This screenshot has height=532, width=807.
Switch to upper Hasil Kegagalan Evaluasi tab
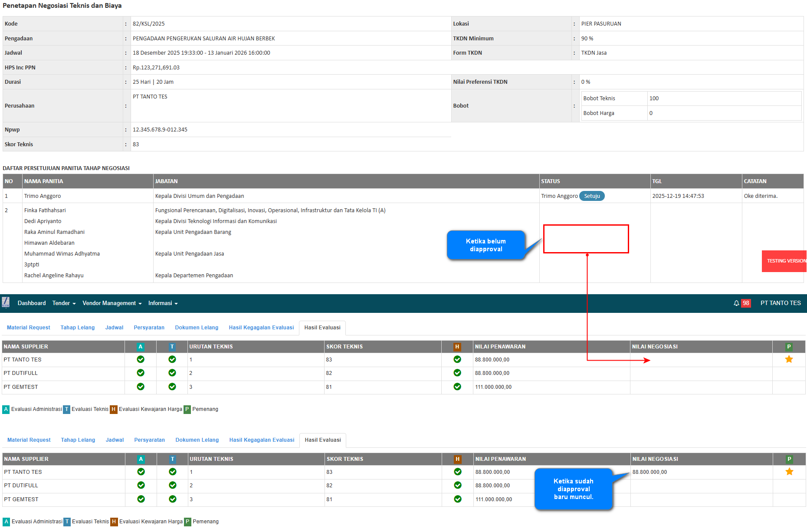coord(261,328)
